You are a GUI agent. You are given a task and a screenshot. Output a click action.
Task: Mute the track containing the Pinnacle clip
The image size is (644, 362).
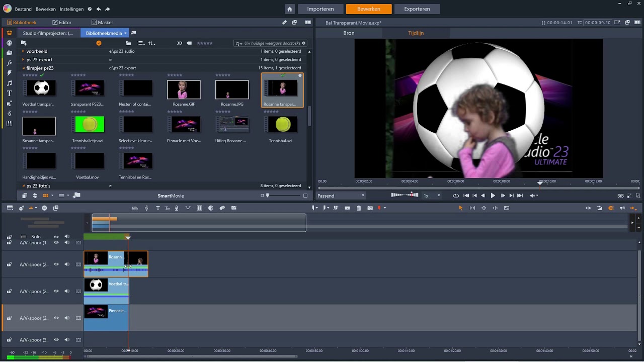coord(67,318)
